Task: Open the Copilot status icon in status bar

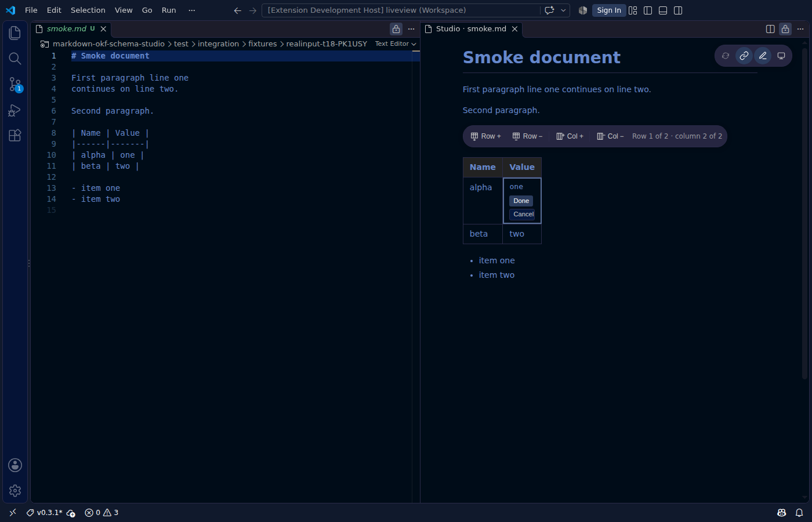Action: point(782,513)
